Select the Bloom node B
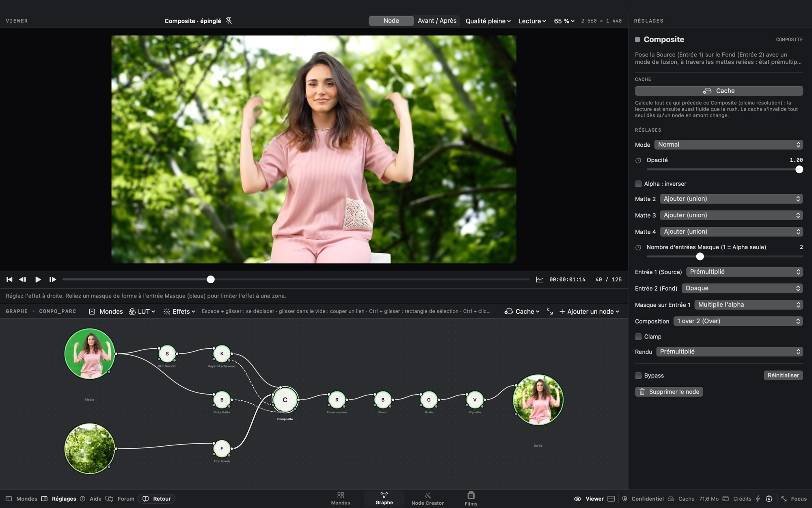Screen dimensions: 812x508 tap(383, 400)
